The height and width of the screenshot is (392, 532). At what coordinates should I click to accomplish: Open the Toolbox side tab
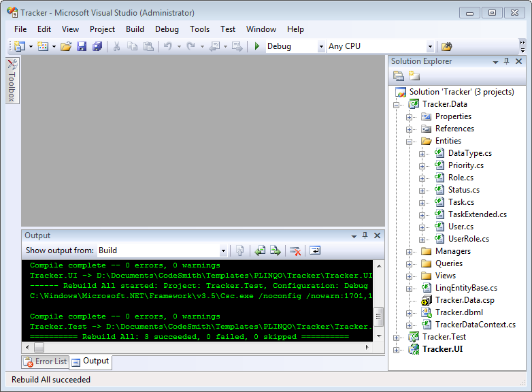[x=12, y=80]
